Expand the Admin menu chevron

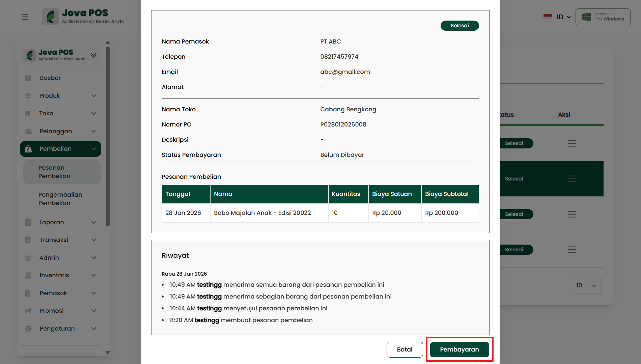coord(94,258)
